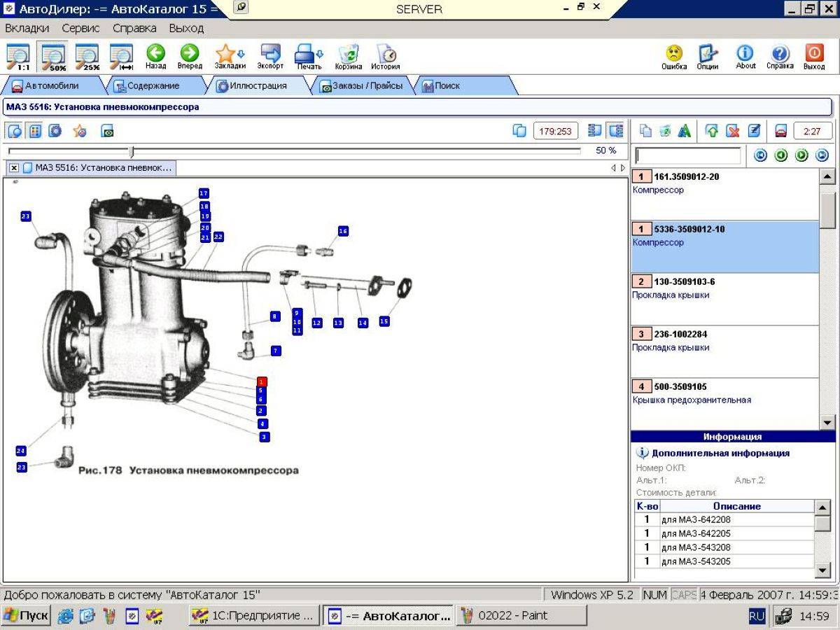This screenshot has height=630, width=840.
Task: Click the blue edit note icon
Action: coord(754,130)
